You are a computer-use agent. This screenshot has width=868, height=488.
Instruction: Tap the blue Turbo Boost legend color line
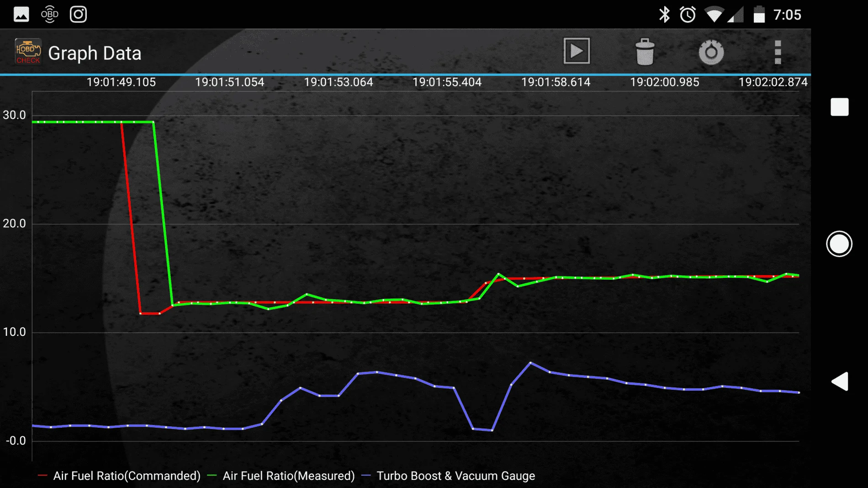pyautogui.click(x=366, y=476)
